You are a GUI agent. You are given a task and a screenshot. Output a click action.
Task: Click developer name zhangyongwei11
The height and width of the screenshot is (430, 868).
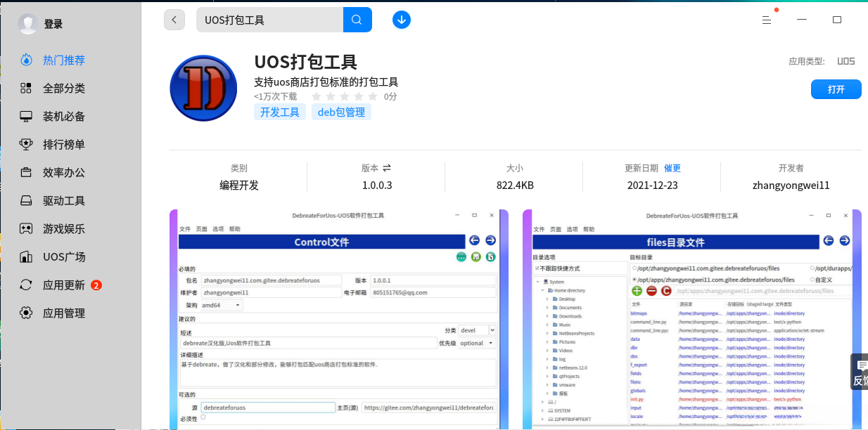[x=791, y=185]
